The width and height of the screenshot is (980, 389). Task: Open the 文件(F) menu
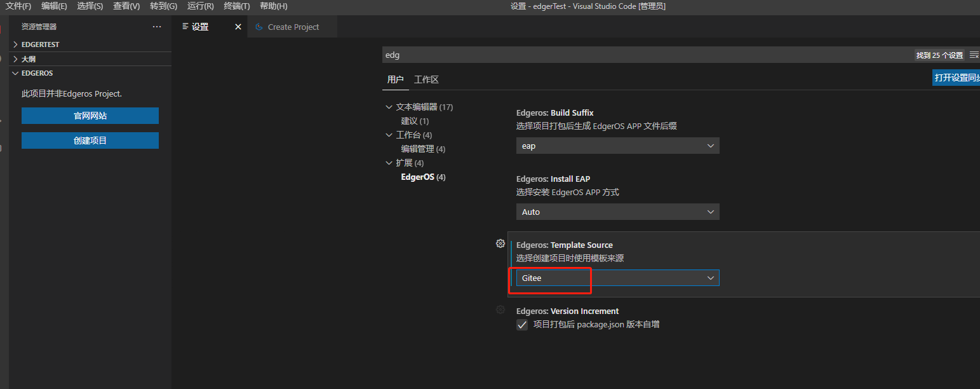[18, 6]
